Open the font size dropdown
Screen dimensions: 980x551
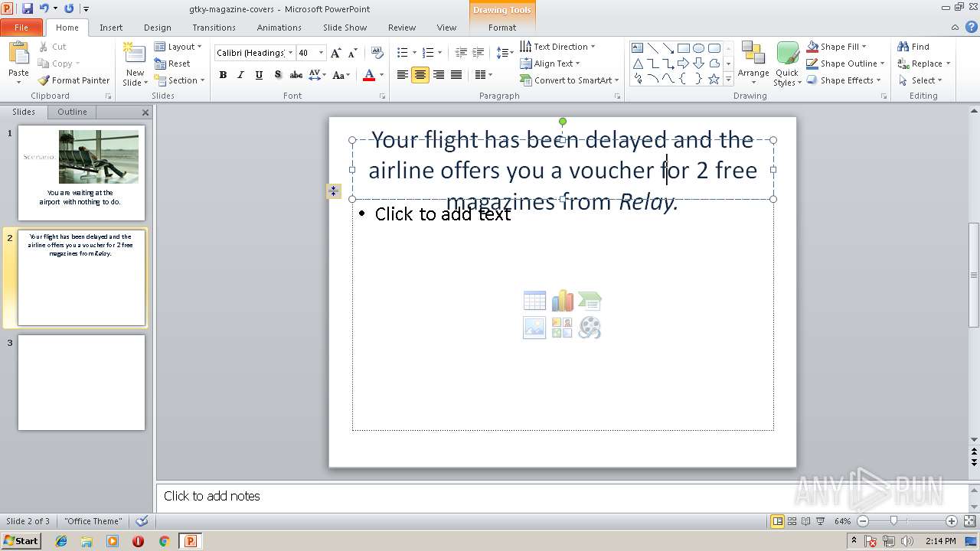(321, 53)
